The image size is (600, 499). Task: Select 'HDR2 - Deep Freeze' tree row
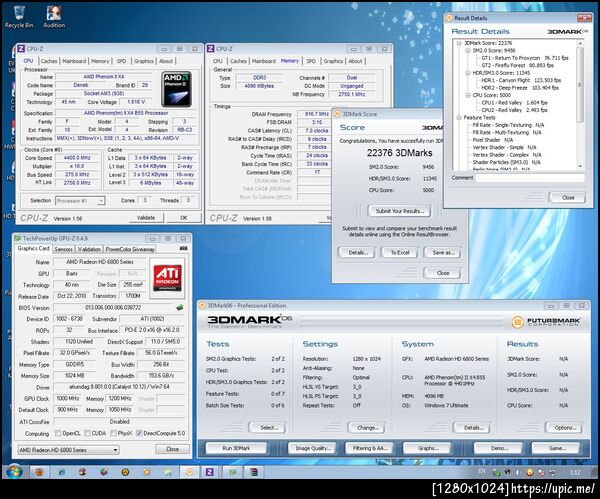click(x=520, y=88)
